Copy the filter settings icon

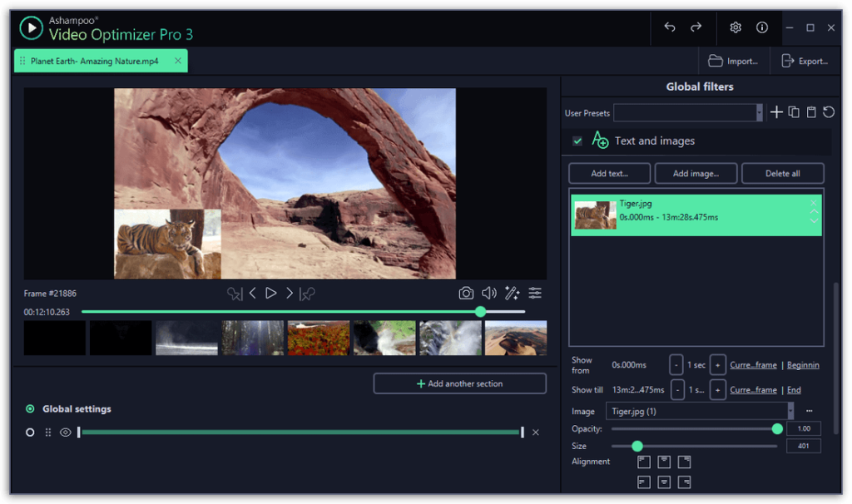point(794,112)
